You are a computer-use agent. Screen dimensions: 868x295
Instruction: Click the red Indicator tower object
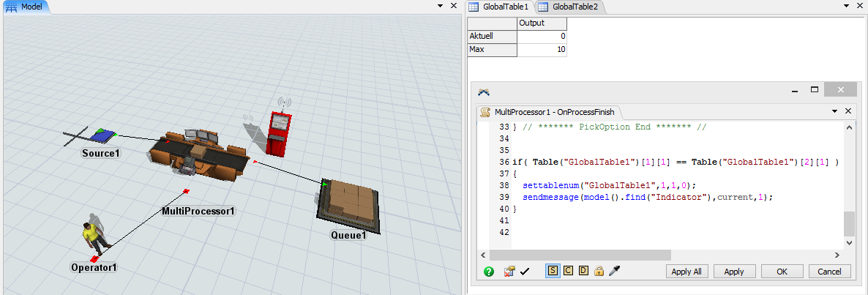pos(278,132)
